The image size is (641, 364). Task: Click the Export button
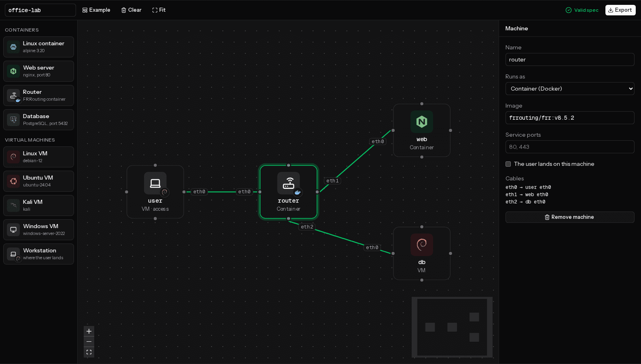pyautogui.click(x=620, y=10)
